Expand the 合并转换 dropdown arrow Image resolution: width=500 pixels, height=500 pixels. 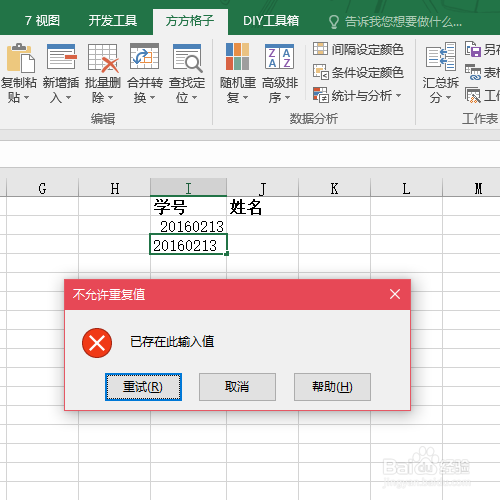coord(152,98)
